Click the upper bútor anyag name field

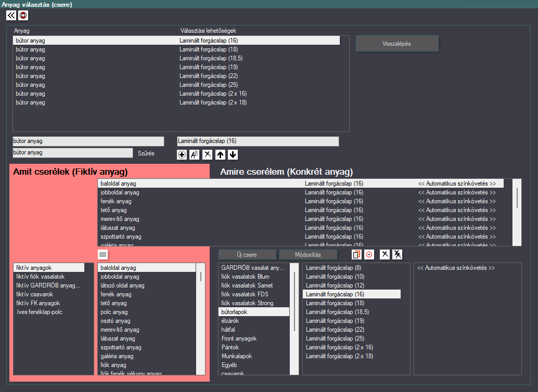coord(88,141)
